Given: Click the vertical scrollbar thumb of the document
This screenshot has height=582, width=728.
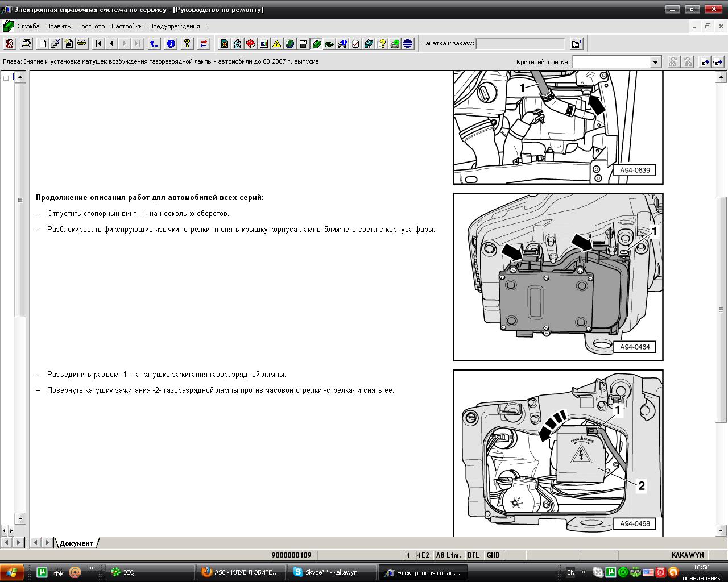Looking at the screenshot, I should pos(721,309).
